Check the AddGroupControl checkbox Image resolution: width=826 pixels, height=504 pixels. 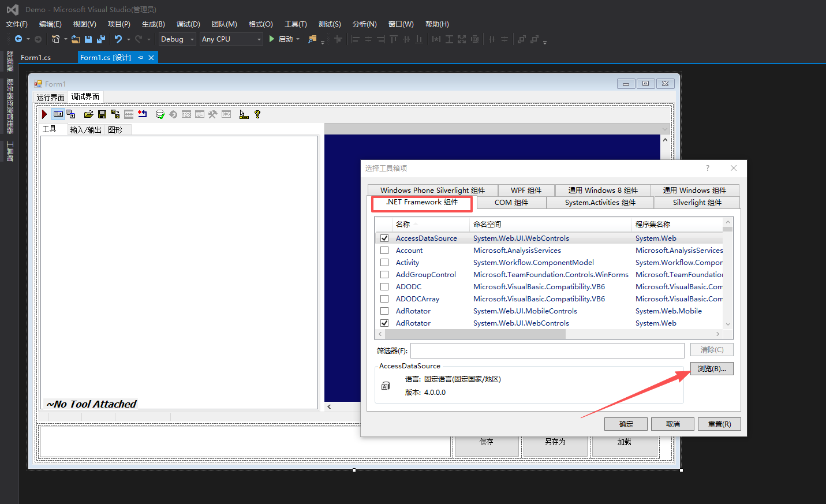click(x=384, y=274)
